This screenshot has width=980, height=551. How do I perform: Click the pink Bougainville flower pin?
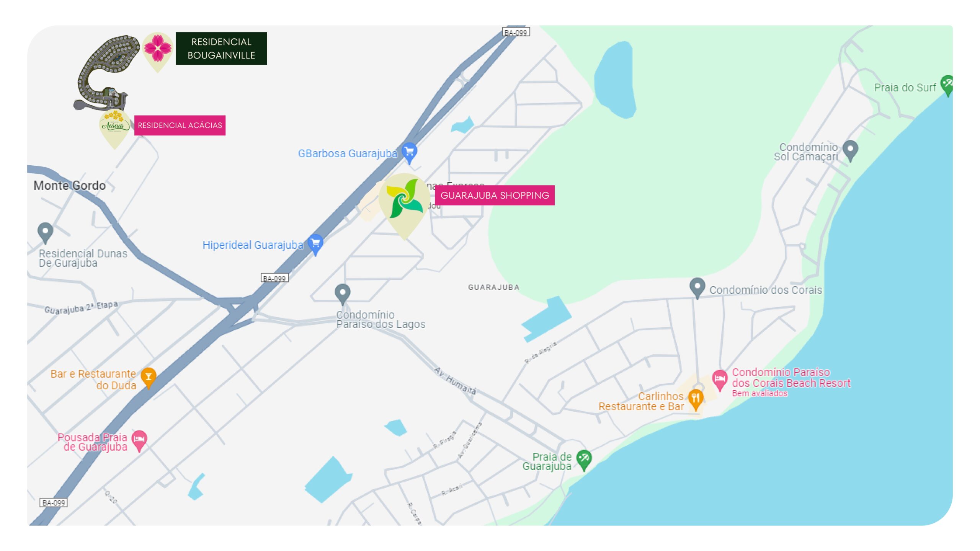(x=157, y=52)
